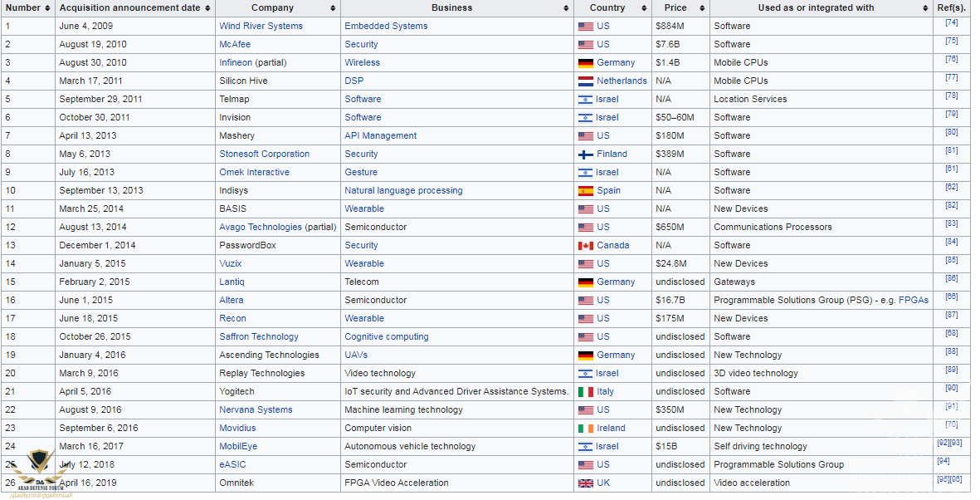
Task: Select the "FPGA Video Acceleration" cell
Action: (457, 483)
